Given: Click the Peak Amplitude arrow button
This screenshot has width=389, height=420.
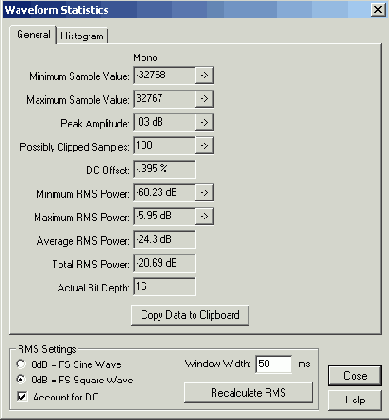Looking at the screenshot, I should tap(204, 122).
